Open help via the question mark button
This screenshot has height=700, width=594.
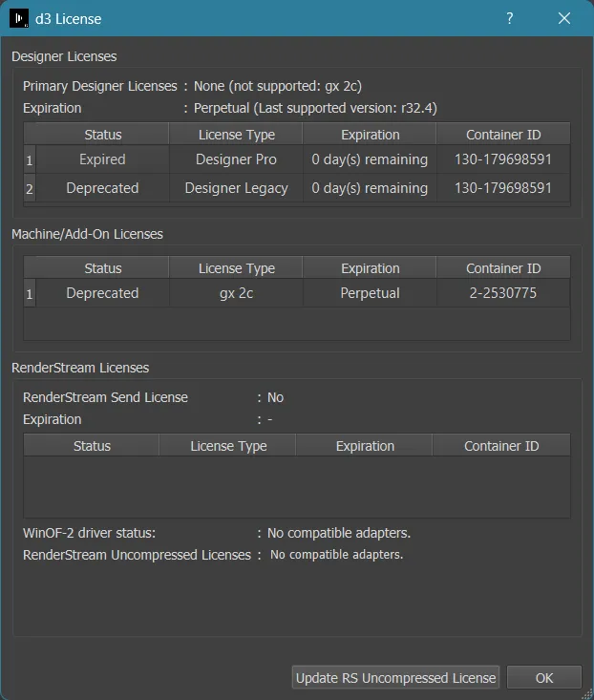pyautogui.click(x=509, y=18)
